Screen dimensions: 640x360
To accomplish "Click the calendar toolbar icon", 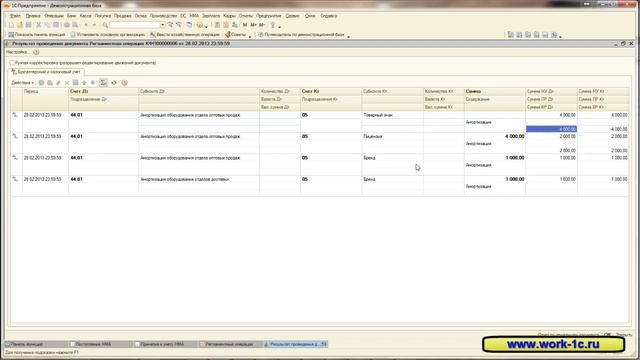I will pyautogui.click(x=226, y=25).
